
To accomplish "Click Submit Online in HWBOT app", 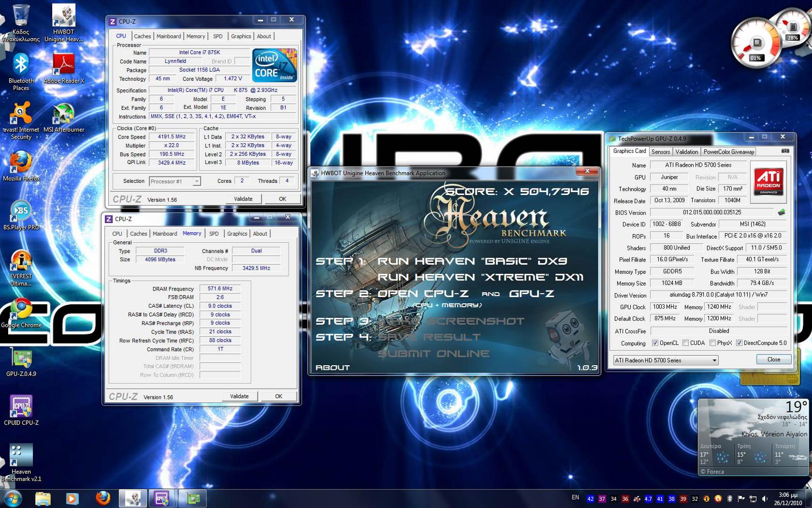I will [434, 354].
